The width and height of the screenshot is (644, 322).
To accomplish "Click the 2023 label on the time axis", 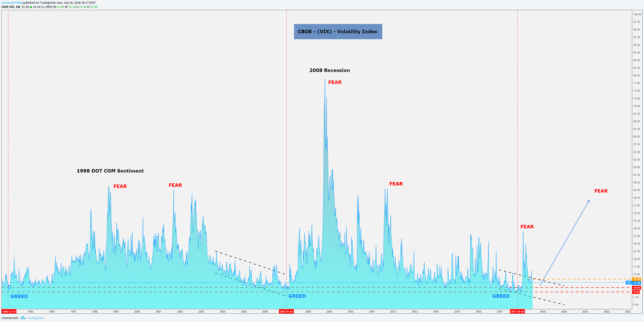I will 628,312.
